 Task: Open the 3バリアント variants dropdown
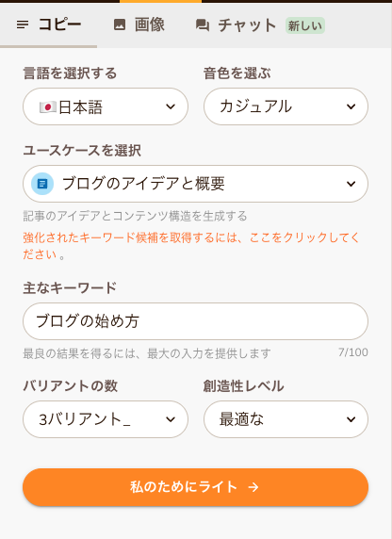(106, 419)
